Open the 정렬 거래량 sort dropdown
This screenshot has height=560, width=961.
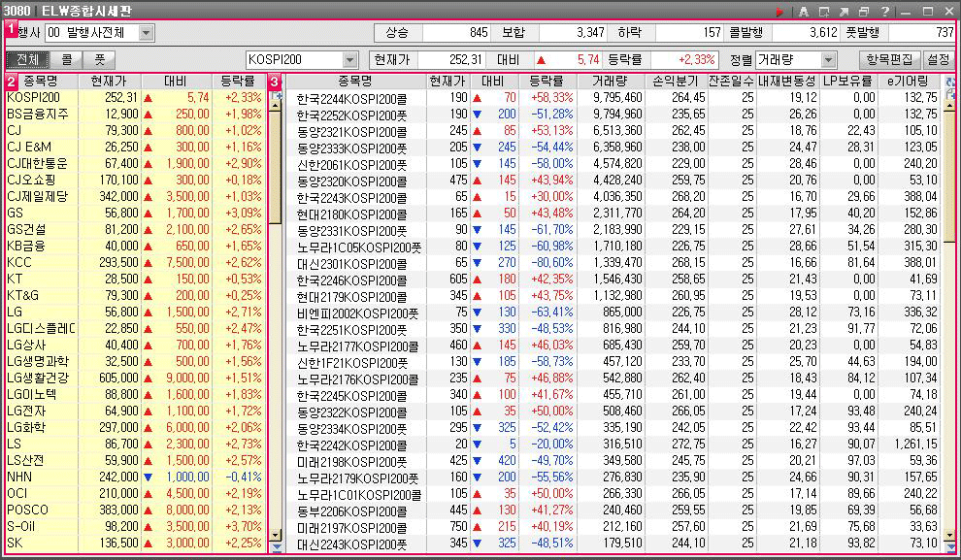pos(829,60)
